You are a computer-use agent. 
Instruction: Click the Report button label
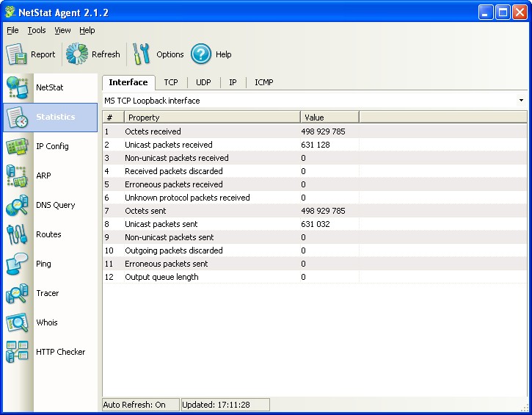[x=43, y=54]
